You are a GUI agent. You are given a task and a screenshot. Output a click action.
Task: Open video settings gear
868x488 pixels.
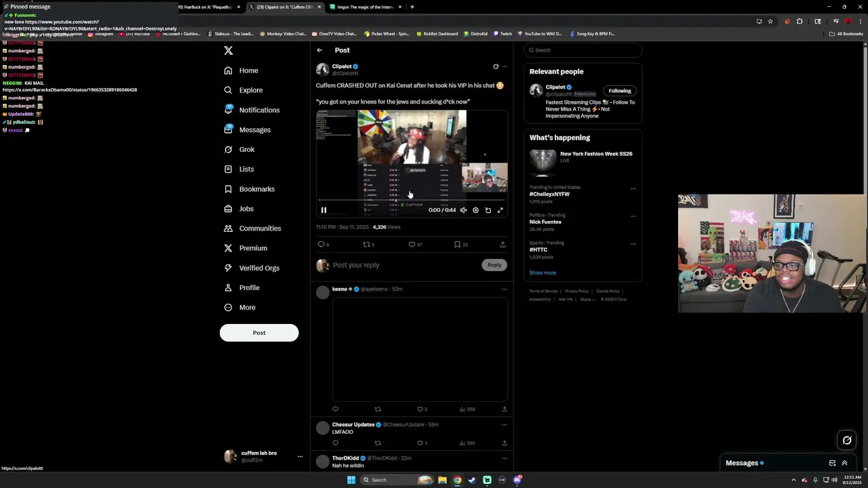(475, 210)
